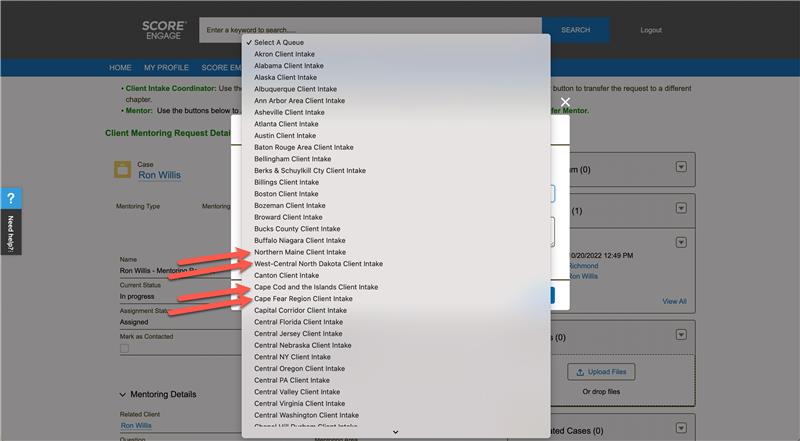The width and height of the screenshot is (800, 441).
Task: Go to the HOME navigation tab
Action: (120, 68)
